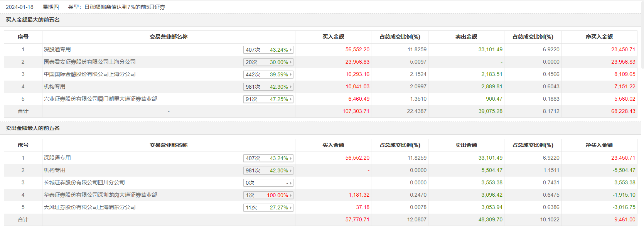Click the arrow icon beside 442次 39.59%
The height and width of the screenshot is (231, 644).
[291, 74]
